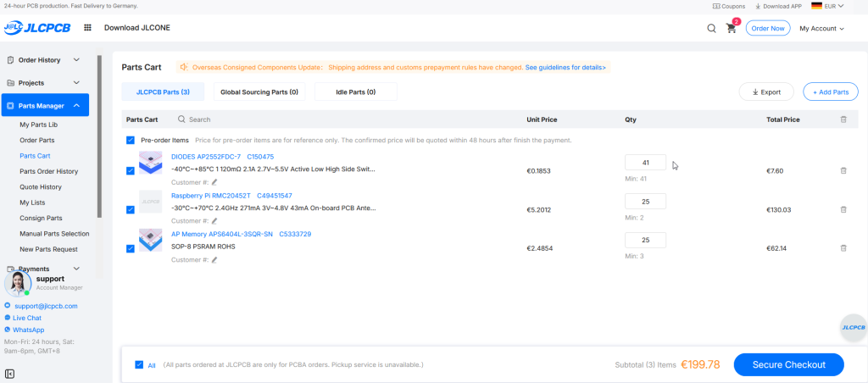
Task: Click the German flag currency icon
Action: [816, 6]
